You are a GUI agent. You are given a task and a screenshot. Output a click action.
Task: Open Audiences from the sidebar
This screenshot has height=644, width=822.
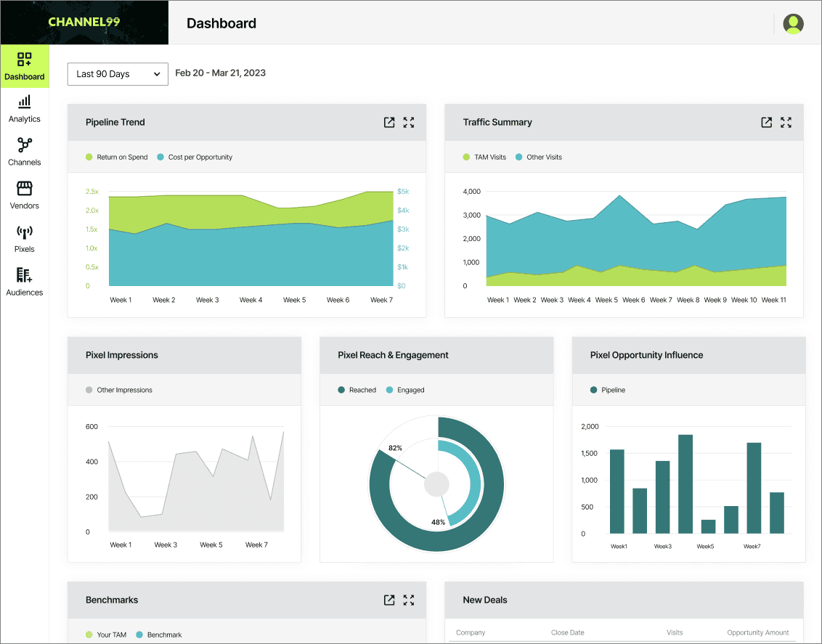(24, 282)
